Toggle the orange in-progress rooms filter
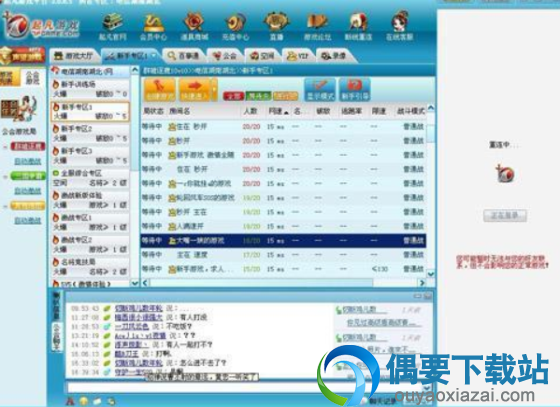Viewport: 560px width, 407px height. (x=285, y=96)
